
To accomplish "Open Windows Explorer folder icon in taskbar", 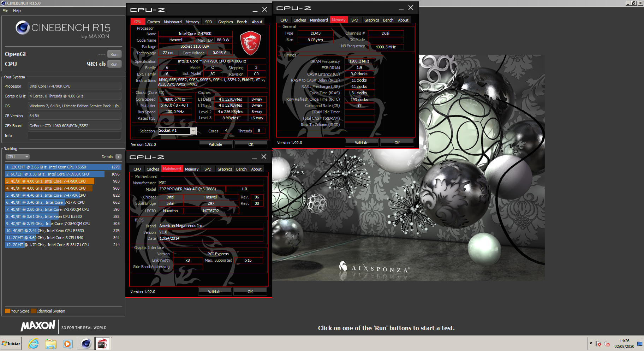I will (x=51, y=344).
